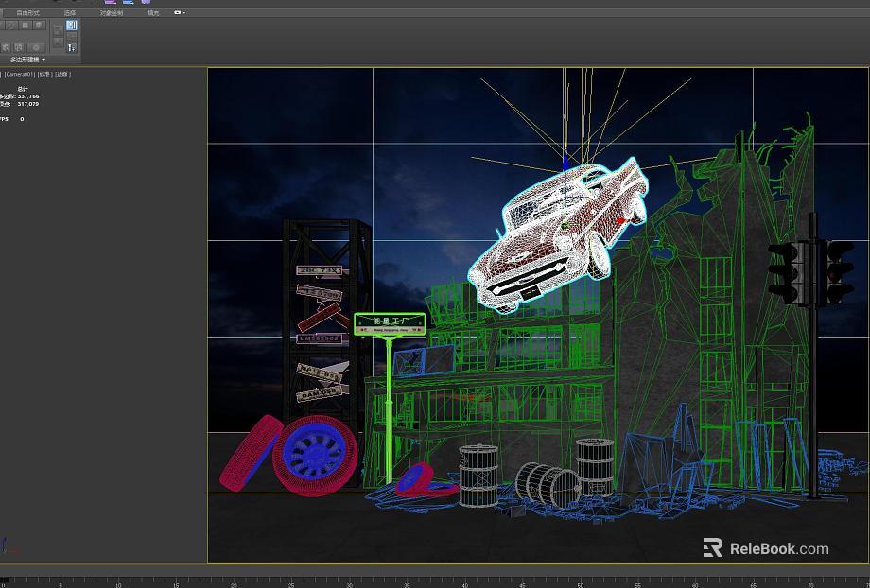Open the ribbon minimize options dropdown icon
Viewport: 870px width, 588px height.
(x=180, y=12)
